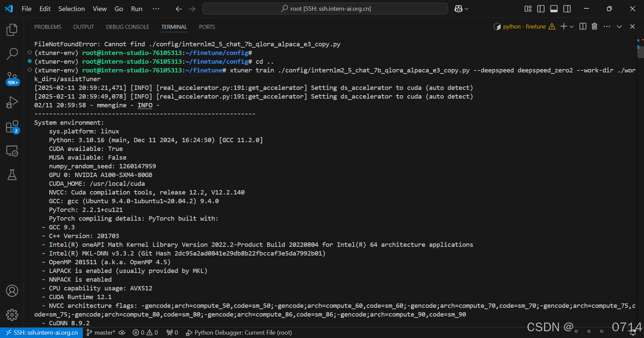The image size is (644, 338).
Task: Split the terminal
Action: point(583,26)
